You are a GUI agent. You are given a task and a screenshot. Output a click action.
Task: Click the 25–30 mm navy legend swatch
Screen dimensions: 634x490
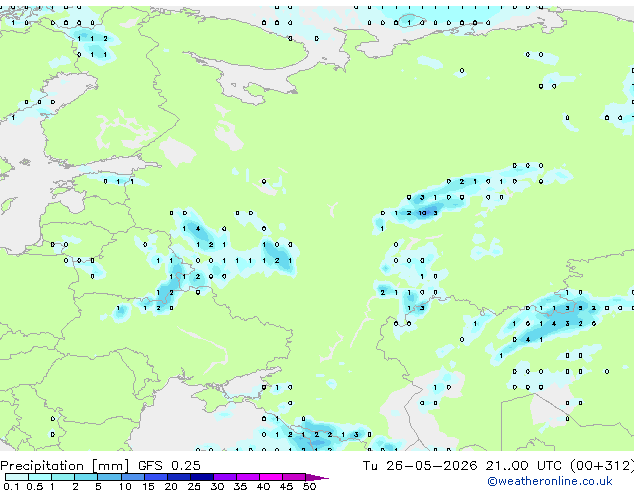[x=202, y=477]
